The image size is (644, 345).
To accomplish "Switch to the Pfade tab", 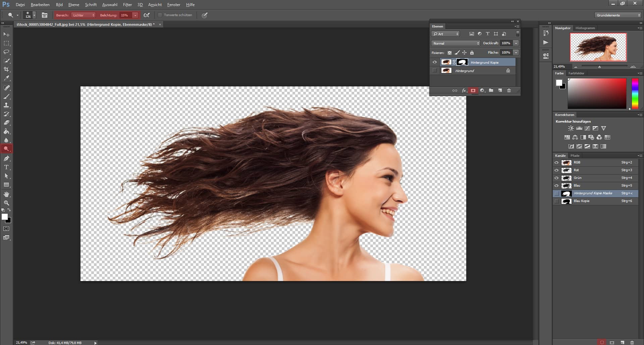I will point(575,156).
